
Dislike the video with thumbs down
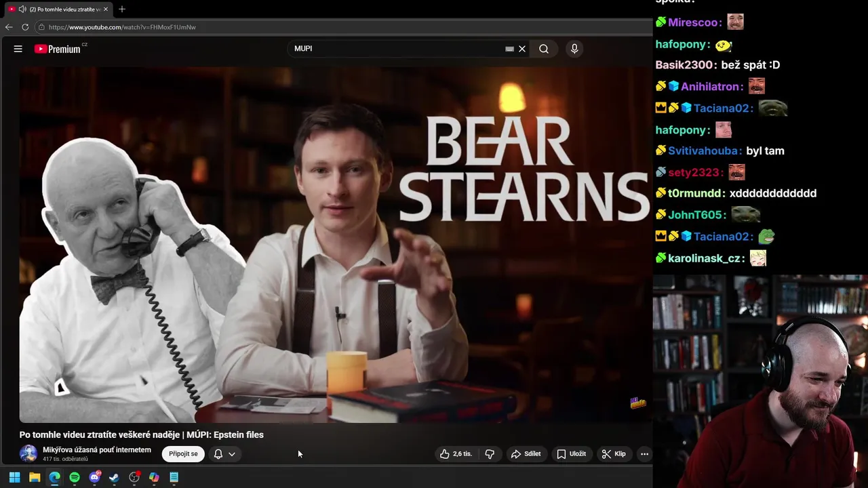(490, 454)
